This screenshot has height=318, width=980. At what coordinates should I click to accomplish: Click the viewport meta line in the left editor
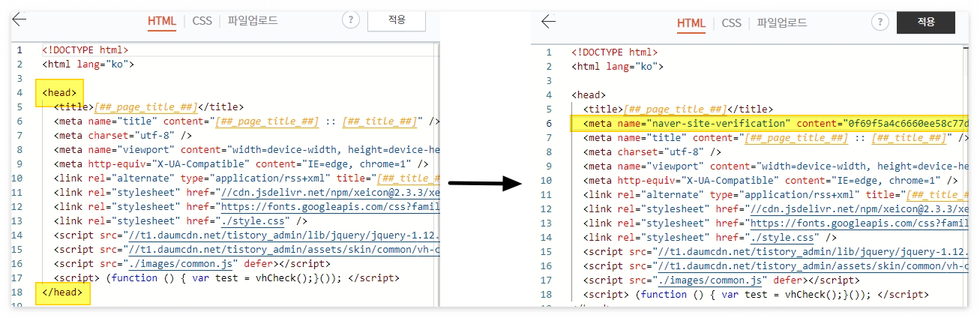tap(247, 150)
